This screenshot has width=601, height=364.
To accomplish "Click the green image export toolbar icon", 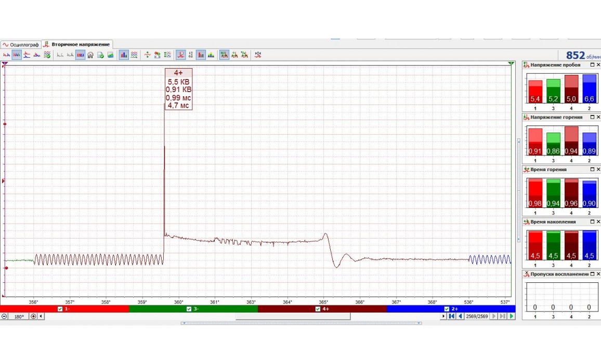I will 111,55.
